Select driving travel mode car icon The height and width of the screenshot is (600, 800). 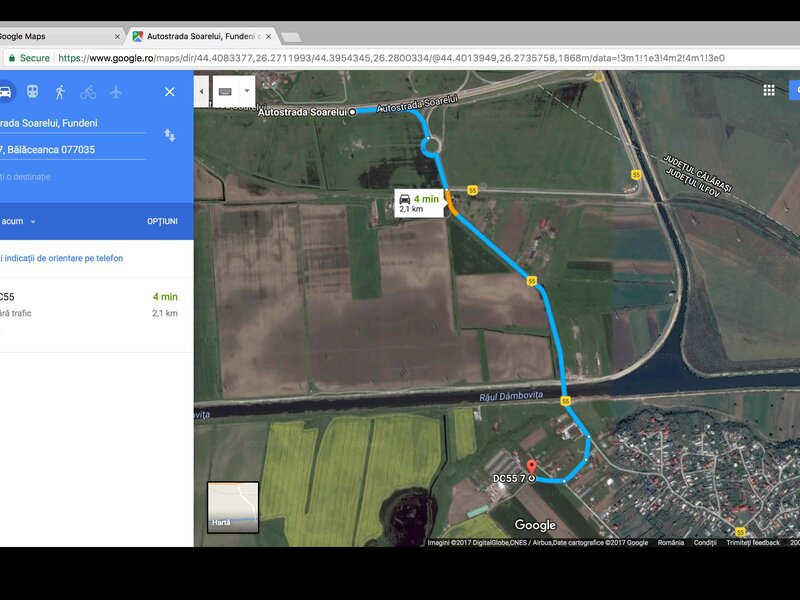click(5, 91)
